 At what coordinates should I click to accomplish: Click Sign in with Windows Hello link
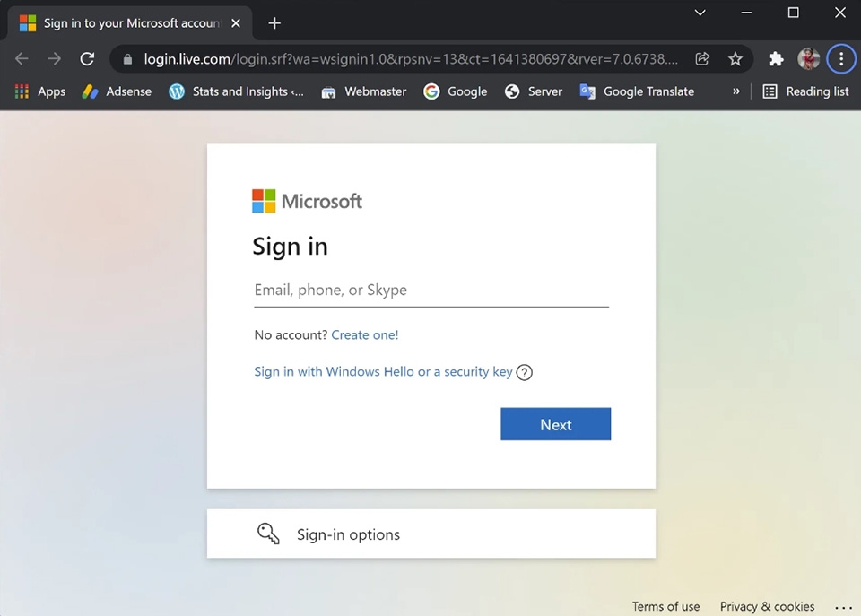pos(383,372)
